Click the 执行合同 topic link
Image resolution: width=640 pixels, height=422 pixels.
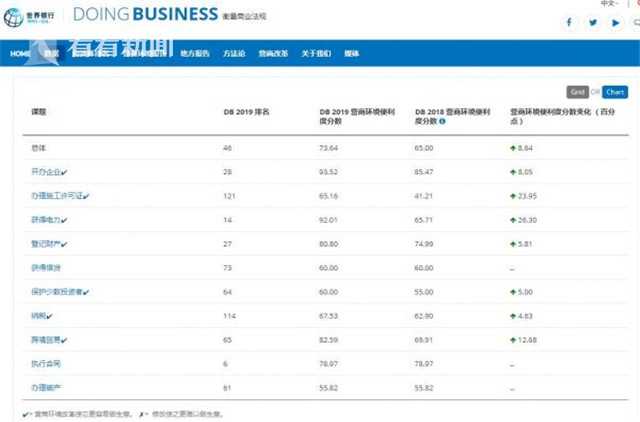point(46,364)
